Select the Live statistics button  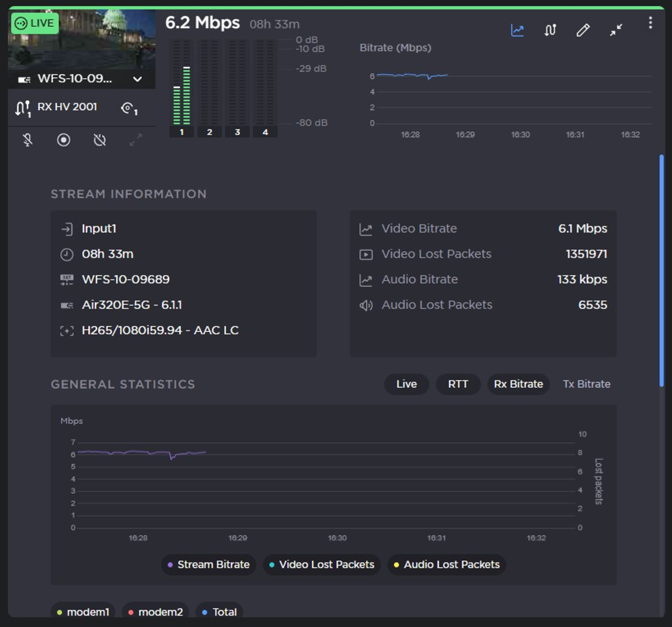click(406, 384)
